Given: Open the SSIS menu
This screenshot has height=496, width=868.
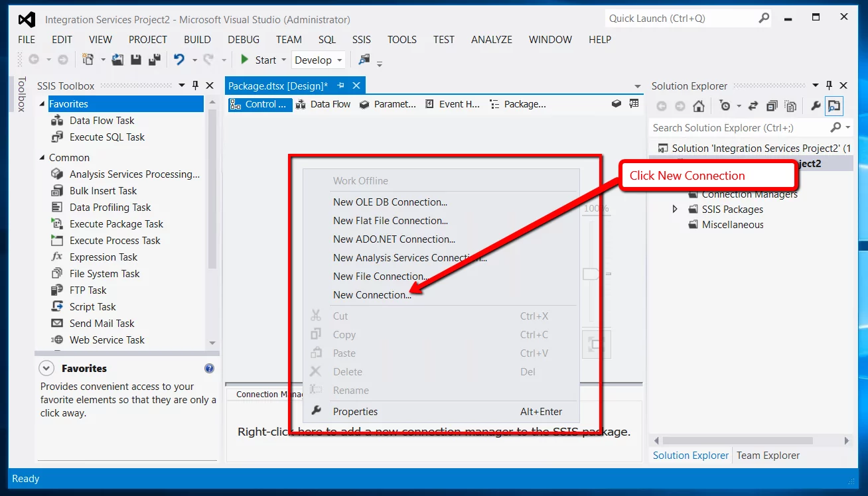Looking at the screenshot, I should pyautogui.click(x=362, y=40).
